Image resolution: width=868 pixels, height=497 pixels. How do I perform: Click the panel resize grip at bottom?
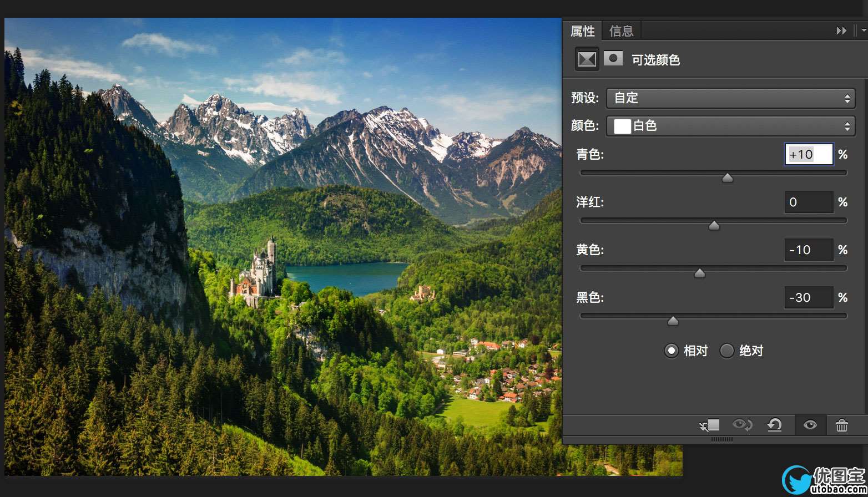[721, 439]
